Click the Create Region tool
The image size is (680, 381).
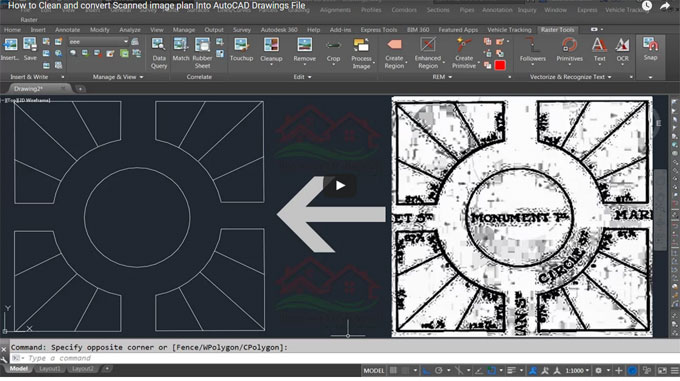pos(394,53)
